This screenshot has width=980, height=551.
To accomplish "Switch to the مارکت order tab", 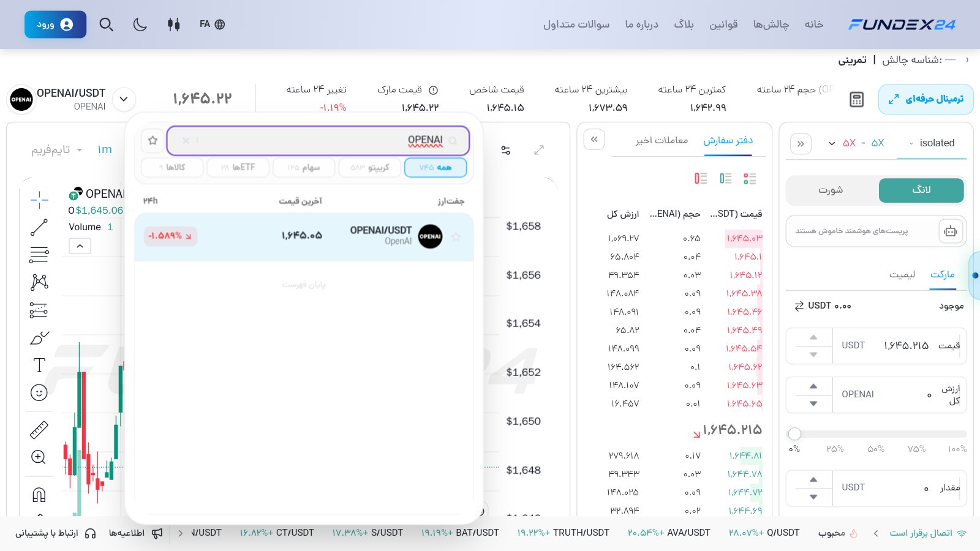I will coord(943,275).
